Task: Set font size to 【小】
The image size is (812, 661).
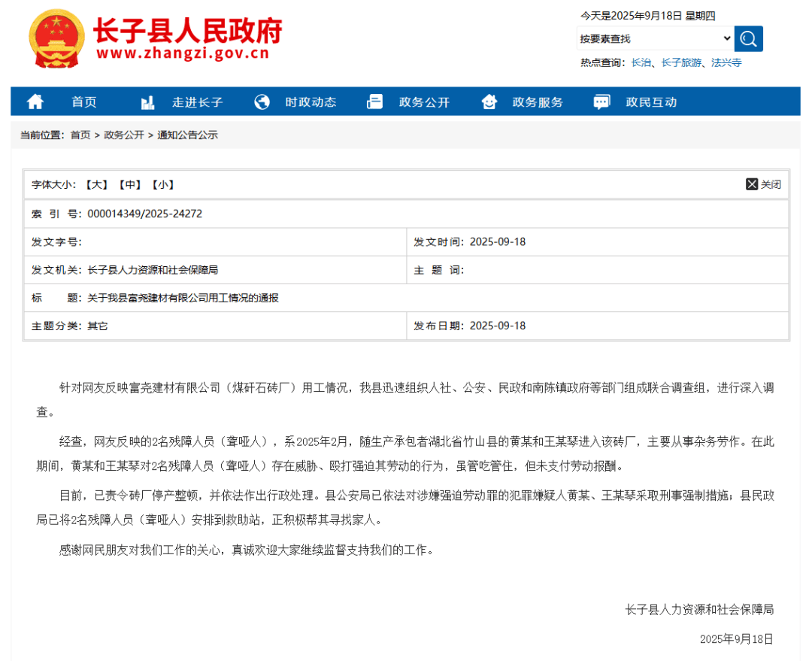Action: (163, 183)
